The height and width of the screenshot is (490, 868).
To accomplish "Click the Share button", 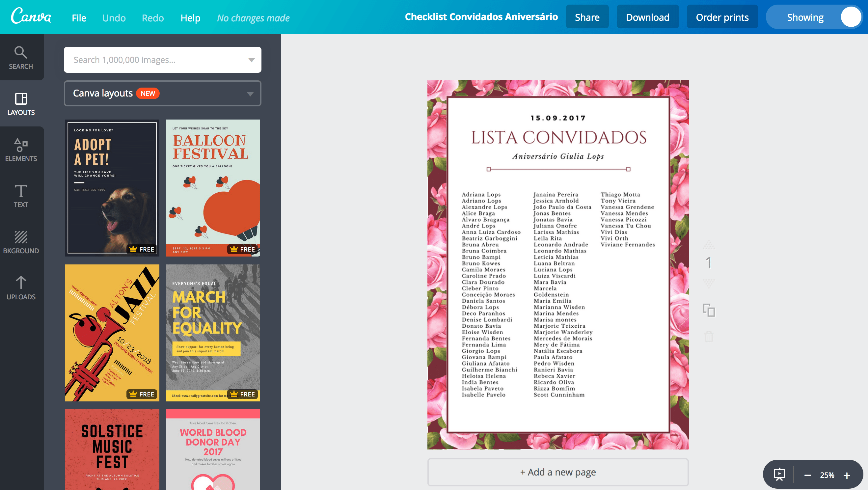I will [587, 17].
